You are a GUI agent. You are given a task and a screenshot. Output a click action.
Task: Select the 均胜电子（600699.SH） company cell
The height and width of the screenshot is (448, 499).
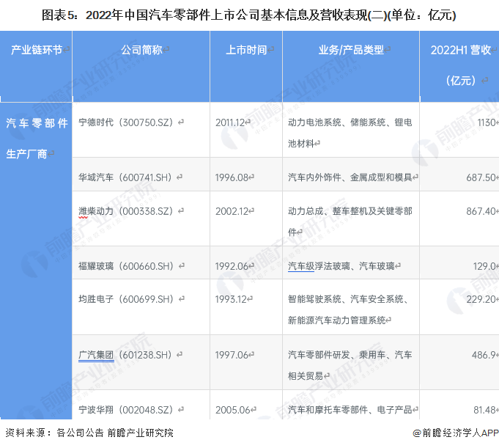(127, 299)
